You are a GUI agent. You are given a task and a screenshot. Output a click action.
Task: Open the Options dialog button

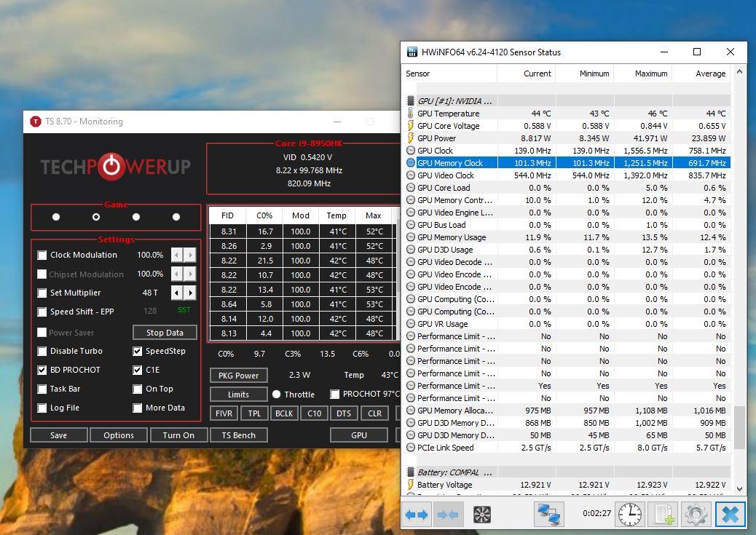[119, 435]
